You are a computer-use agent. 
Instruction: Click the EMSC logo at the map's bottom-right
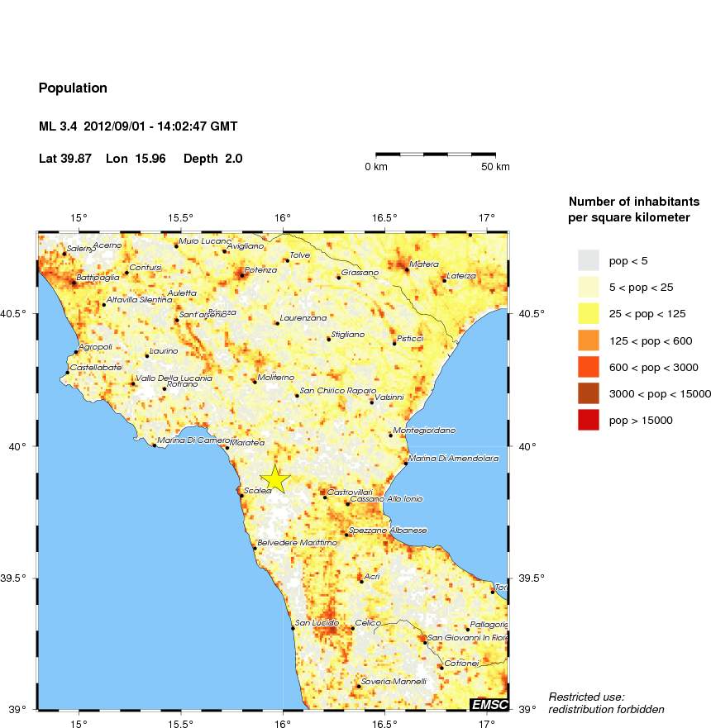pos(490,704)
